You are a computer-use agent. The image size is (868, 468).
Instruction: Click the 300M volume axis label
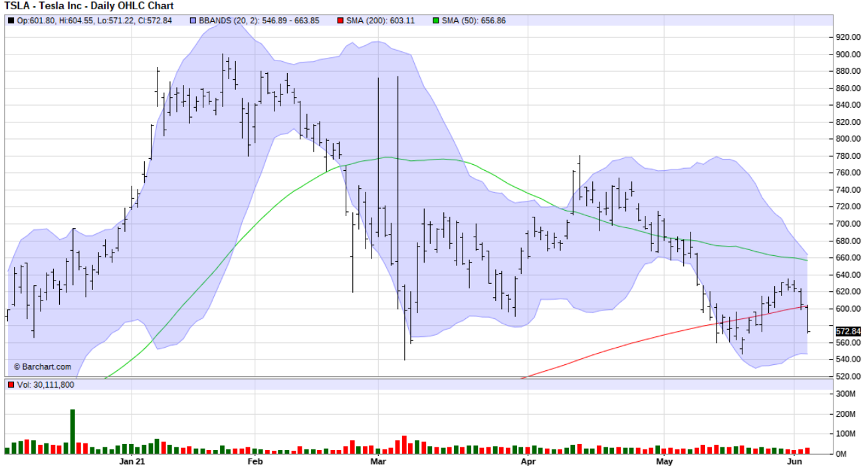coord(846,394)
